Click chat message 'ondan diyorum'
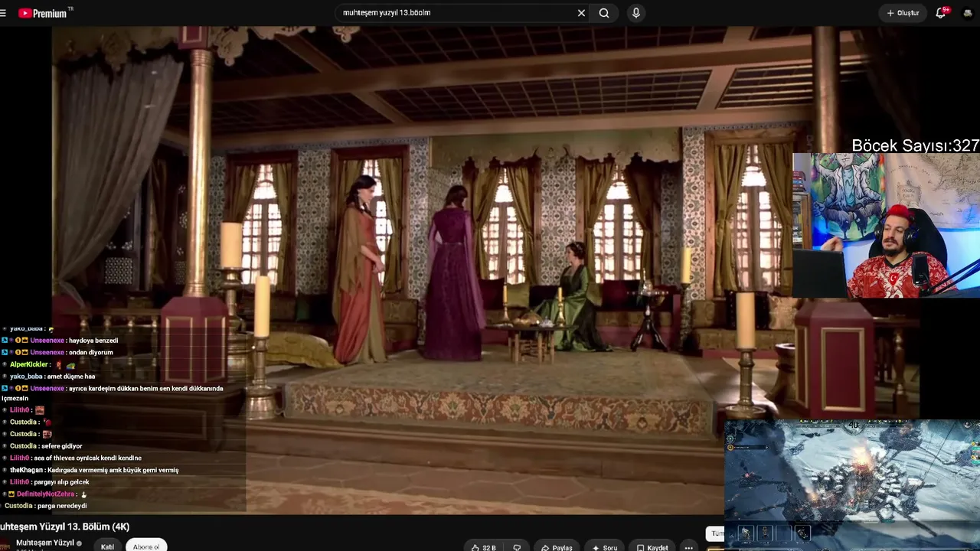This screenshot has height=551, width=980. point(90,353)
